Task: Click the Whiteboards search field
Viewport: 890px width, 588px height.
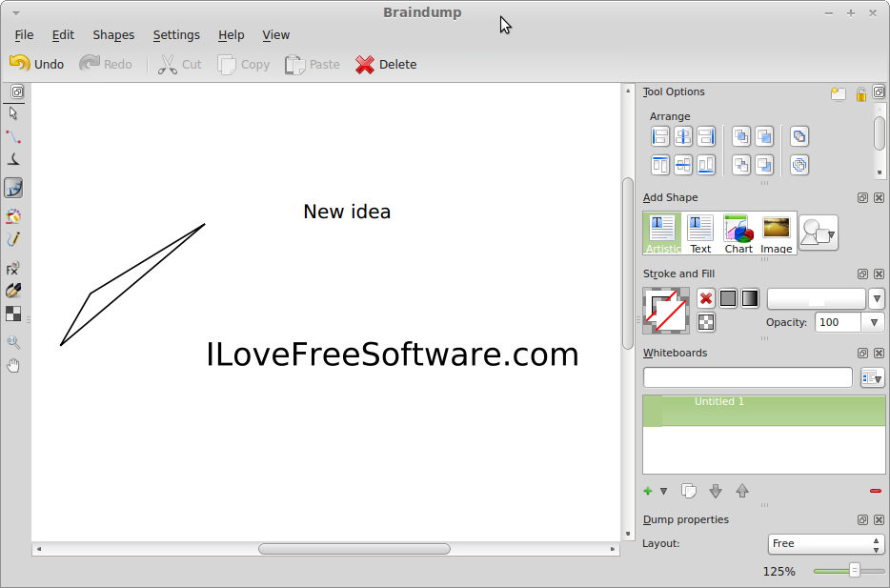Action: (747, 377)
